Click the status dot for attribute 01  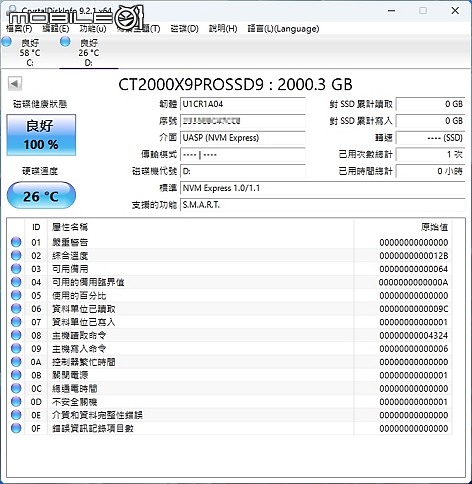tap(16, 242)
